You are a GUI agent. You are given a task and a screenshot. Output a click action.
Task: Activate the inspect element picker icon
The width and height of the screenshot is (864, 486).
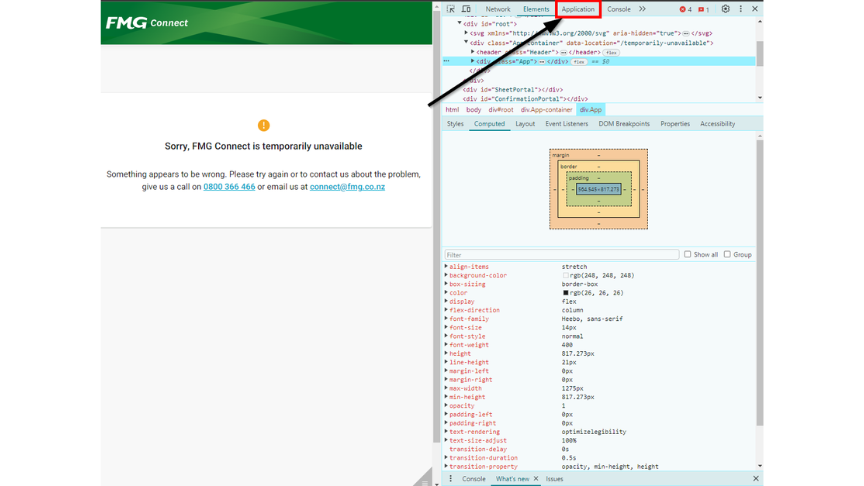tap(451, 9)
